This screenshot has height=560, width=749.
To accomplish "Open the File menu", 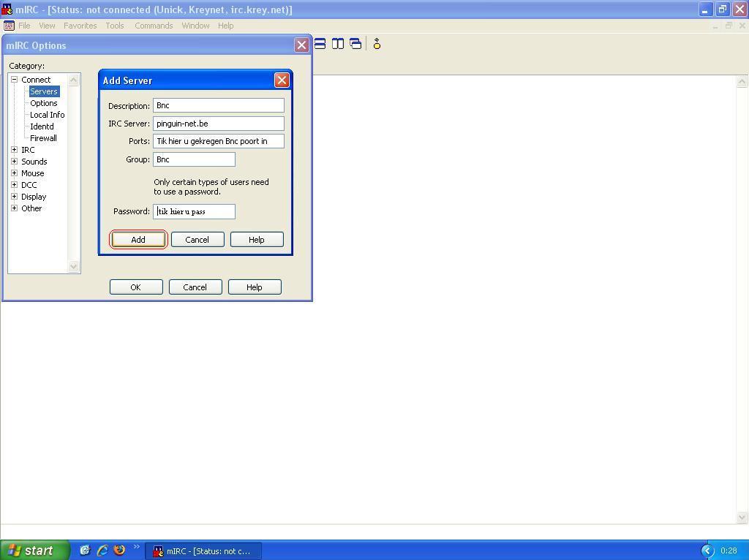I will click(24, 26).
